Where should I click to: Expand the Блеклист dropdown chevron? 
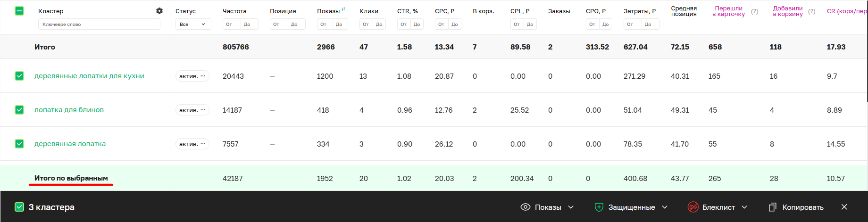coord(745,207)
